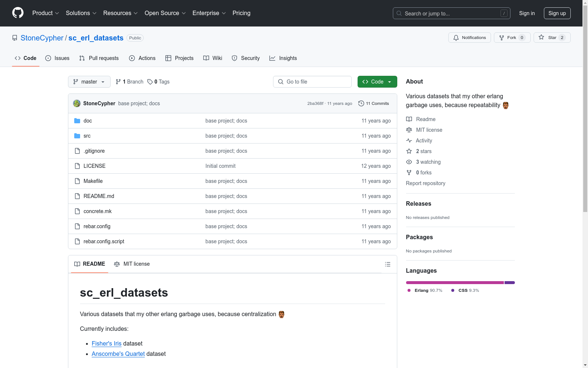588x368 pixels.
Task: Click the MIT license scale icon in About
Action: click(x=409, y=130)
